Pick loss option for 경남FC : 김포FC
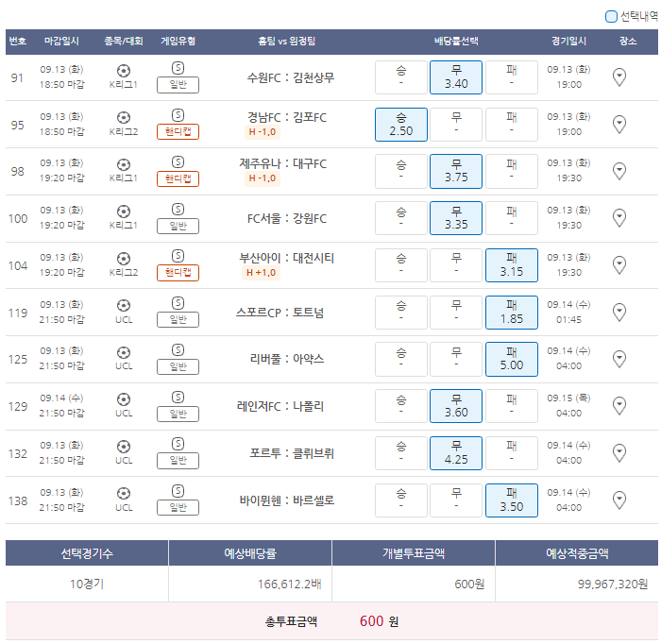 pyautogui.click(x=512, y=125)
